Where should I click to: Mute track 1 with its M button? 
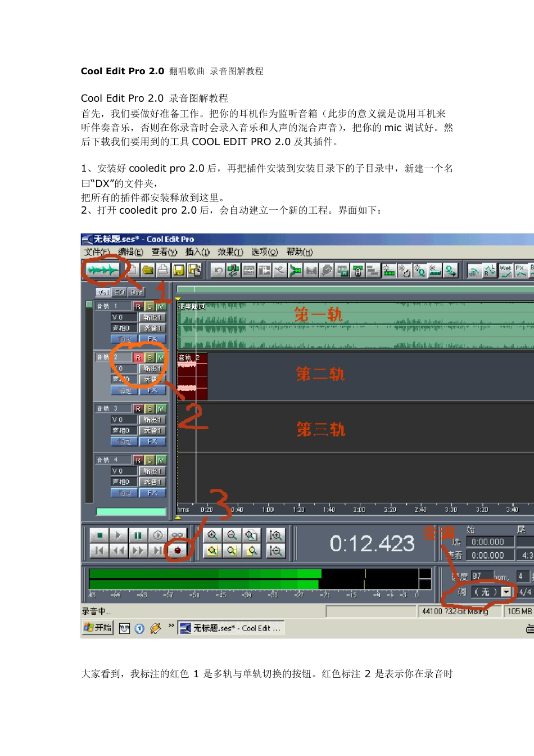coord(161,307)
